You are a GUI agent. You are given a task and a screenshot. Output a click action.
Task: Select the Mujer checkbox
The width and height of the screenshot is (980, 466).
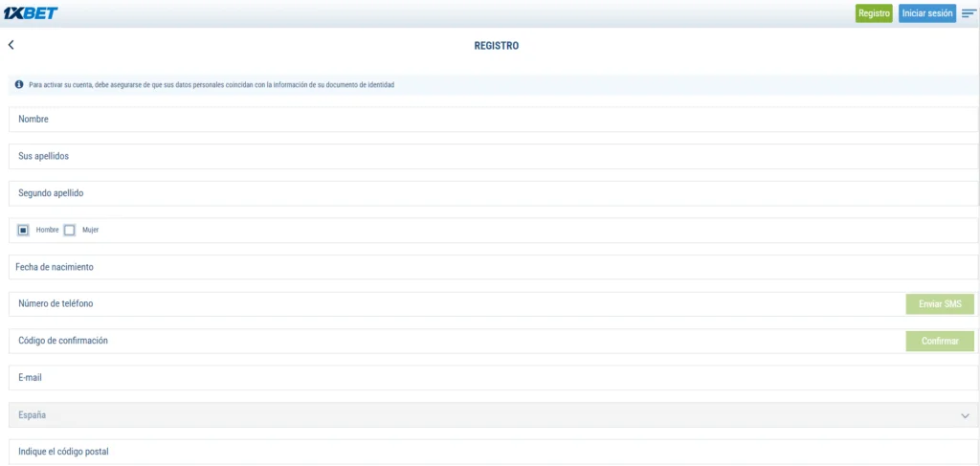pyautogui.click(x=69, y=231)
